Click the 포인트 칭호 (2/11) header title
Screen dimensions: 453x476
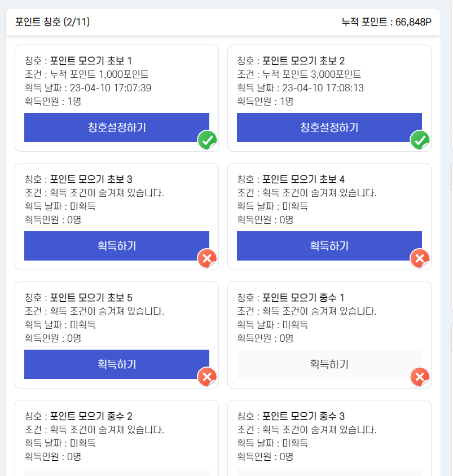[52, 22]
